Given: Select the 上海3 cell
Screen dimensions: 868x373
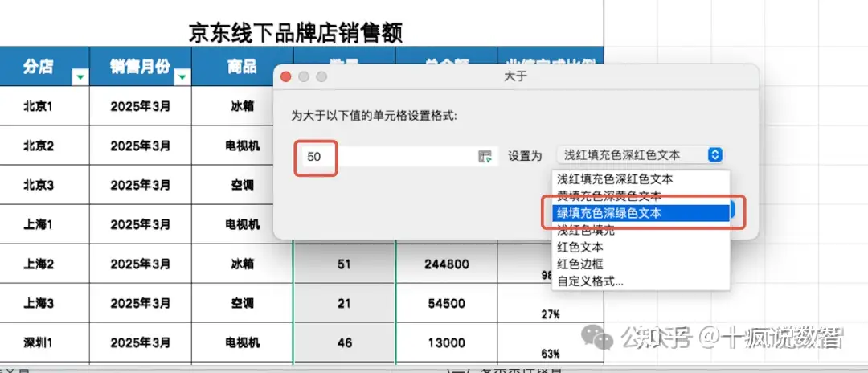Looking at the screenshot, I should click(38, 303).
